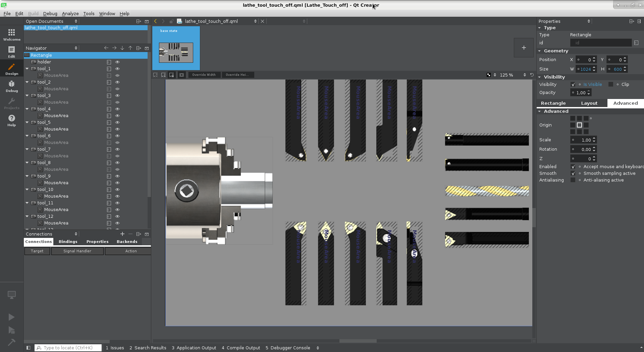Toggle visibility of holder item

(117, 62)
